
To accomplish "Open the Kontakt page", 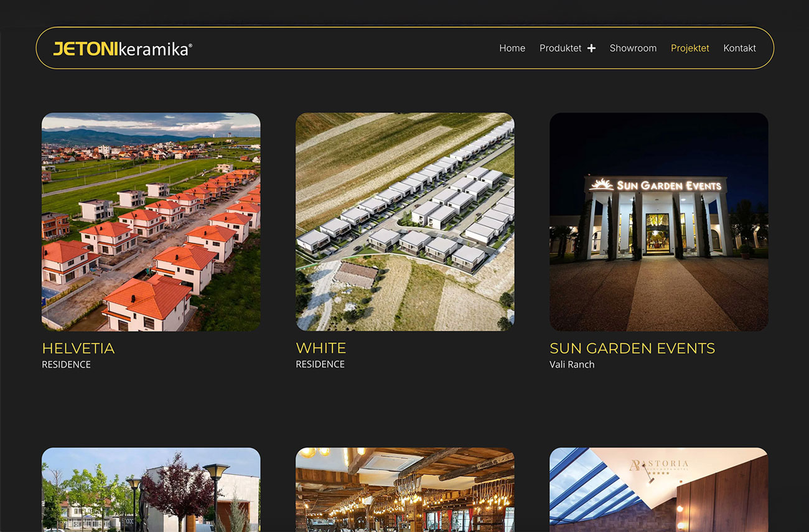I will pos(739,48).
